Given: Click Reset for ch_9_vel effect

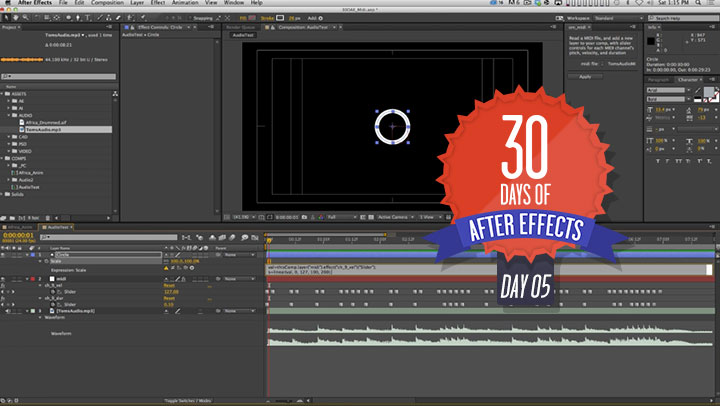Looking at the screenshot, I should tap(169, 285).
